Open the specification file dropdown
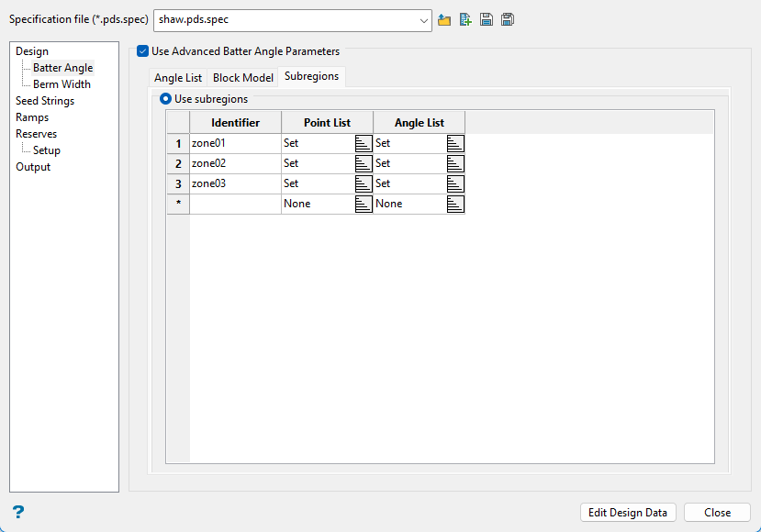 [422, 20]
